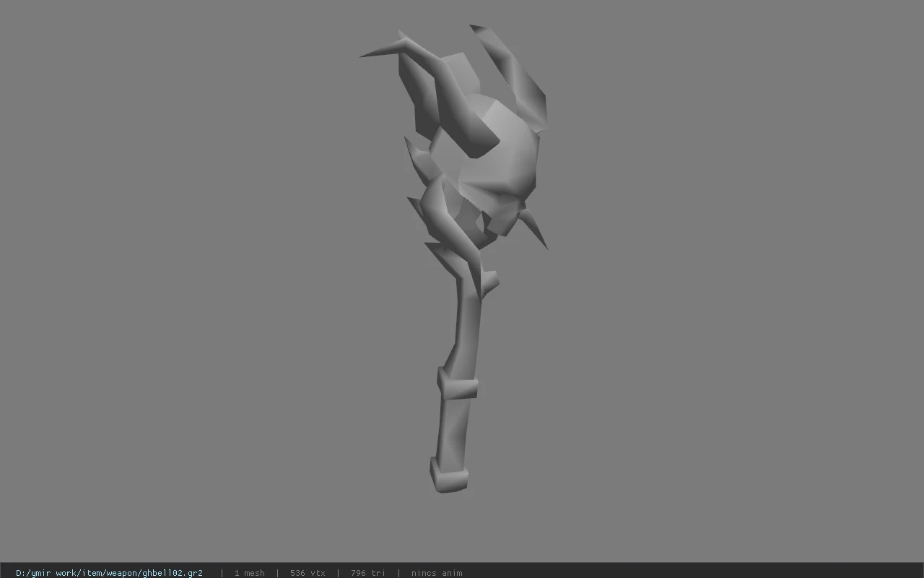Click the file path D:/ymir work/item/weapon/ghbell02.gr2
The width and height of the screenshot is (924, 578).
click(x=109, y=573)
